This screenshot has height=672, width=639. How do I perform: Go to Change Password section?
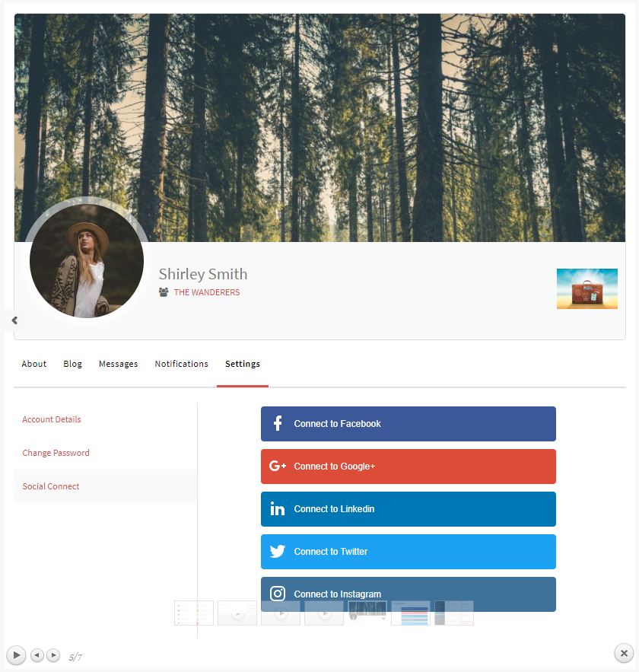click(56, 453)
